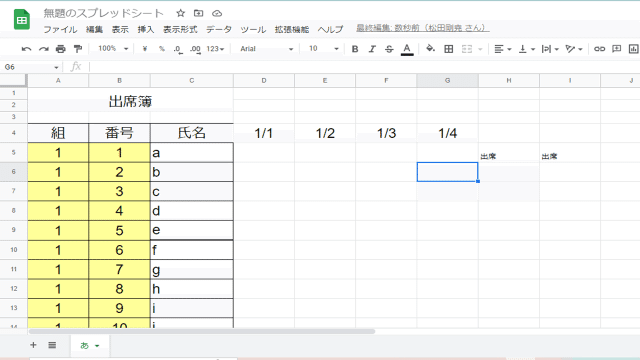The width and height of the screenshot is (640, 360).
Task: Open the font size 10 dropdown
Action: click(324, 49)
